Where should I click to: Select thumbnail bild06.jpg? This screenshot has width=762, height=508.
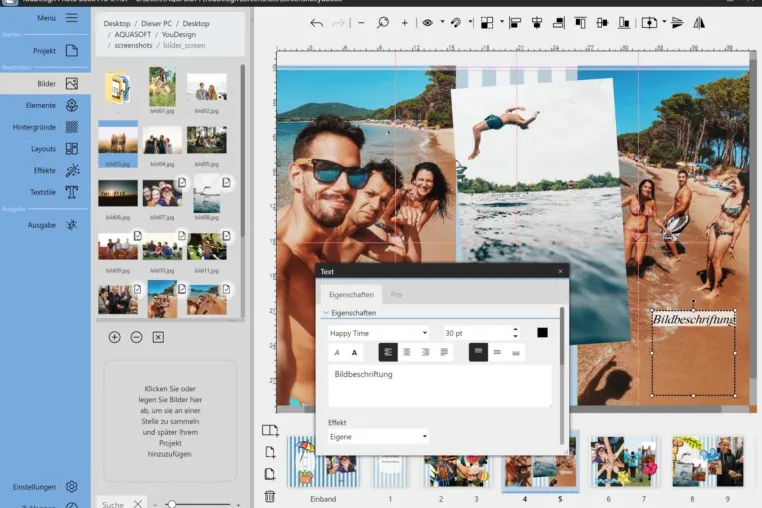[118, 198]
